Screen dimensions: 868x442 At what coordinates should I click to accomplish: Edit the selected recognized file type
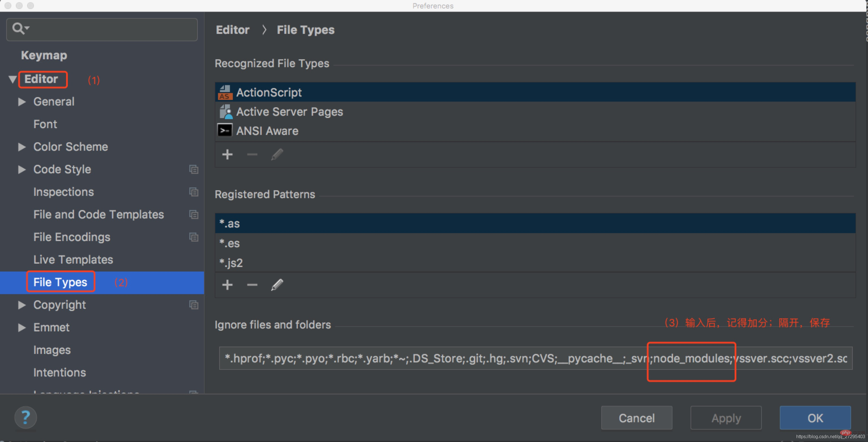(x=277, y=154)
